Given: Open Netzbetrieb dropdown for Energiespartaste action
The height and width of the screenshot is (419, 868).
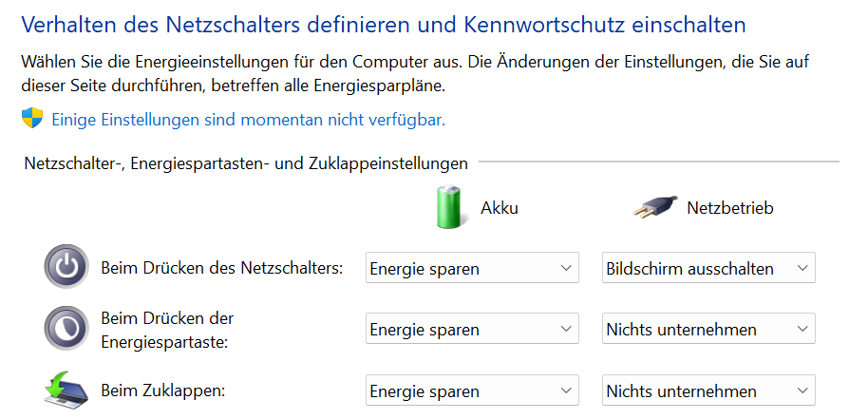Looking at the screenshot, I should point(708,330).
